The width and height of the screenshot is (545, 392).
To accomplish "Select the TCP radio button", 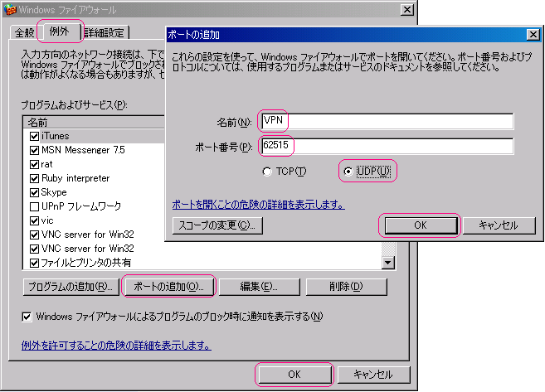I will coord(267,172).
